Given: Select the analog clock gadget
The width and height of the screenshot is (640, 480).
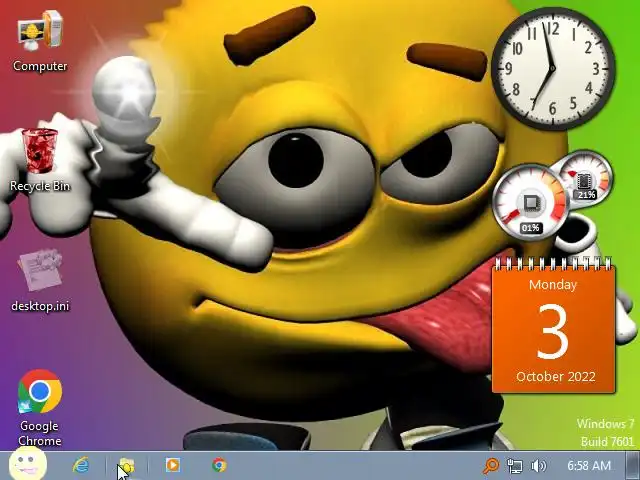Looking at the screenshot, I should (553, 69).
